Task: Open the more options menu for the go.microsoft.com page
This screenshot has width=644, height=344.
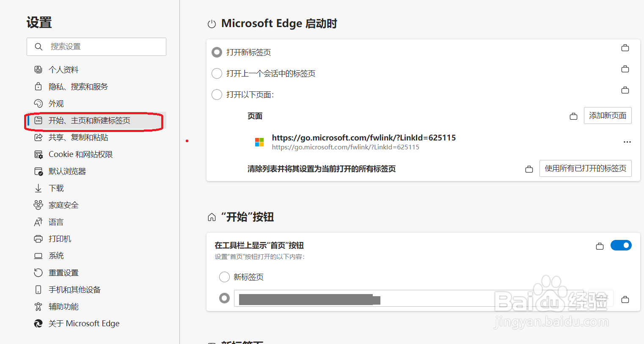Action: point(627,142)
